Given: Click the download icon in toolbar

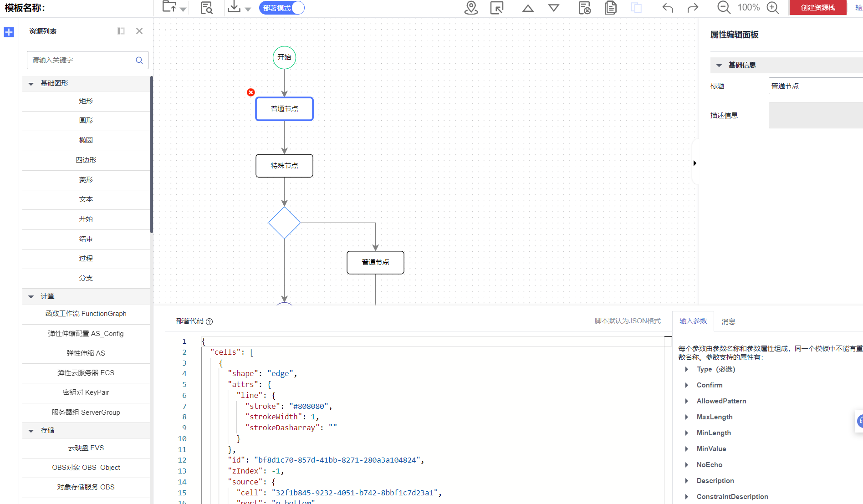Looking at the screenshot, I should click(x=234, y=7).
